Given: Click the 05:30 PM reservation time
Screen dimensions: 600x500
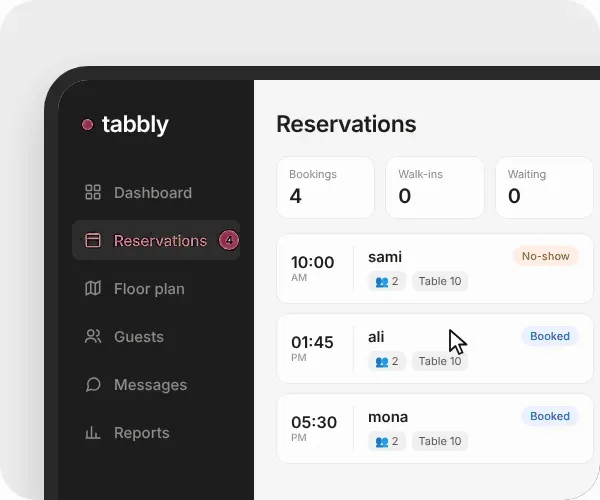Looking at the screenshot, I should (314, 428).
